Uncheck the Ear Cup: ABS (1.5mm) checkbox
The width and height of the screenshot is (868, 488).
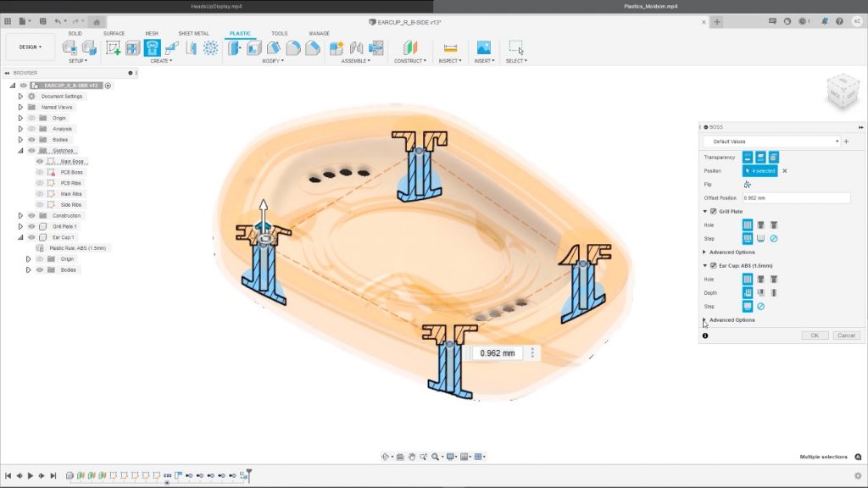pyautogui.click(x=713, y=265)
